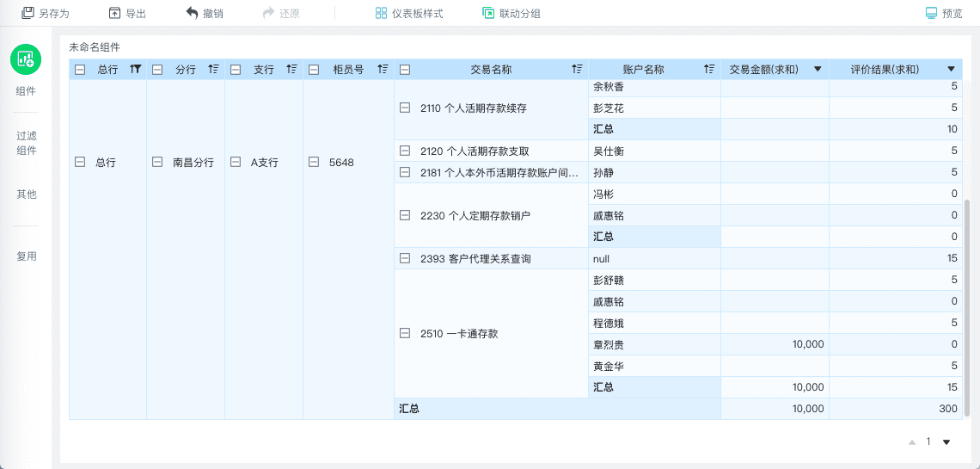The height and width of the screenshot is (469, 980).
Task: Collapse the 2510 一卡通存款 row
Action: (x=405, y=334)
